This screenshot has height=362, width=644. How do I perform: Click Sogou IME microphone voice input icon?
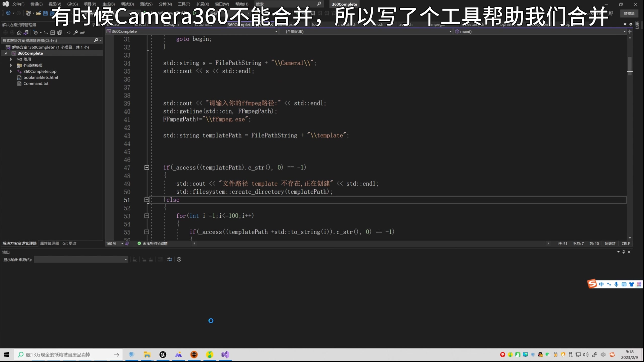coord(616,284)
